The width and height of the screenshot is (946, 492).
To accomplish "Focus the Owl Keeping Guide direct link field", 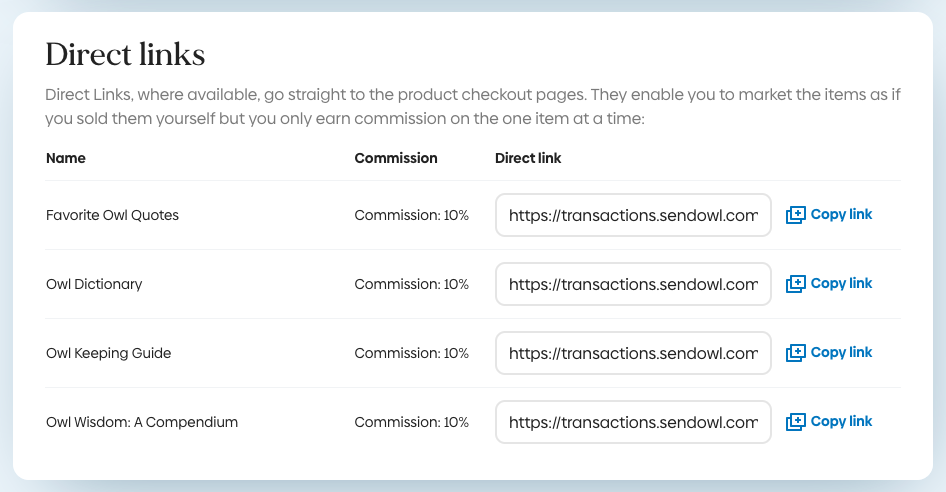I will click(633, 353).
